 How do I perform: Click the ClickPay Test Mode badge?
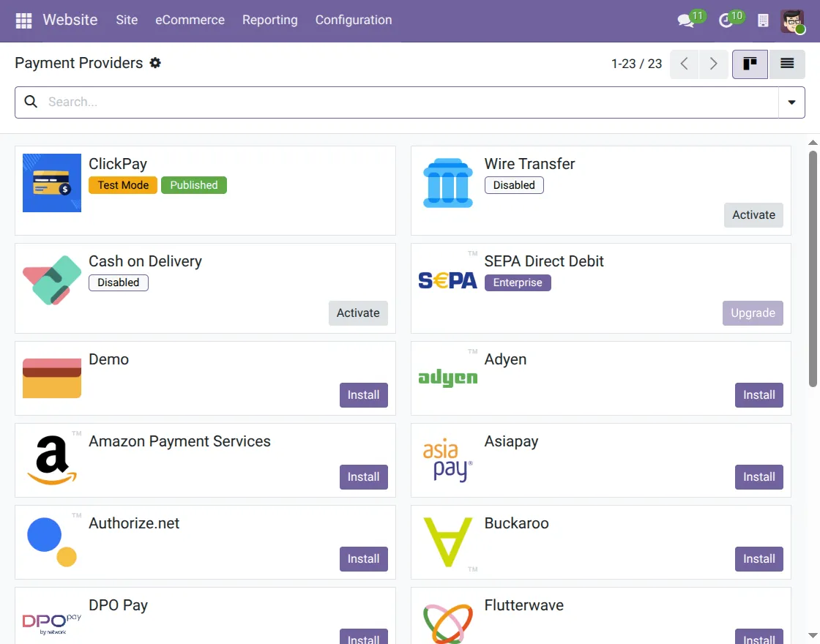[123, 185]
